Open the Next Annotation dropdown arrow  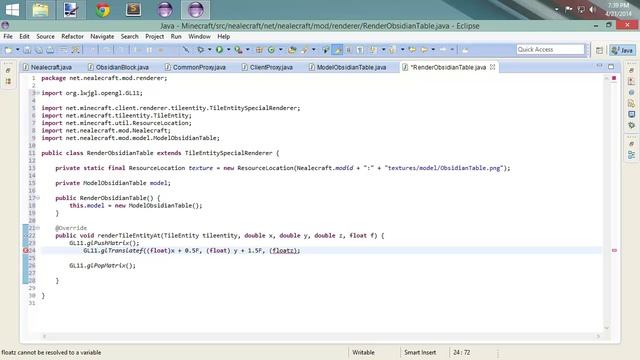click(383, 50)
